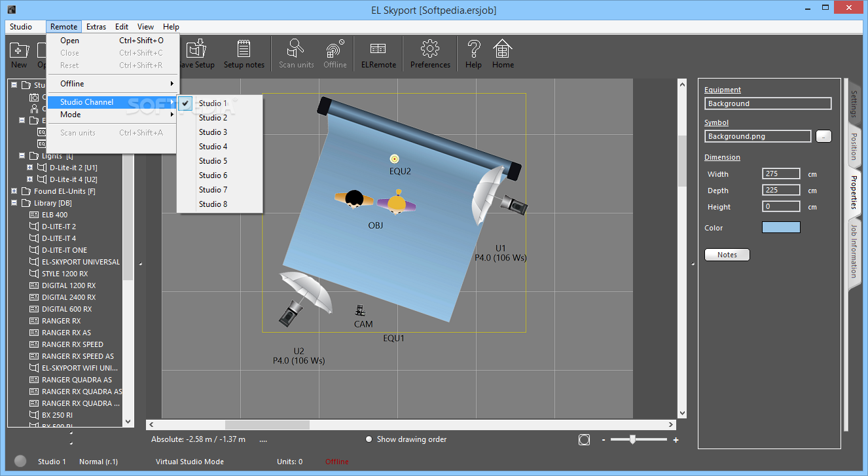
Task: Click the Library [DB] folder icon
Action: 26,203
